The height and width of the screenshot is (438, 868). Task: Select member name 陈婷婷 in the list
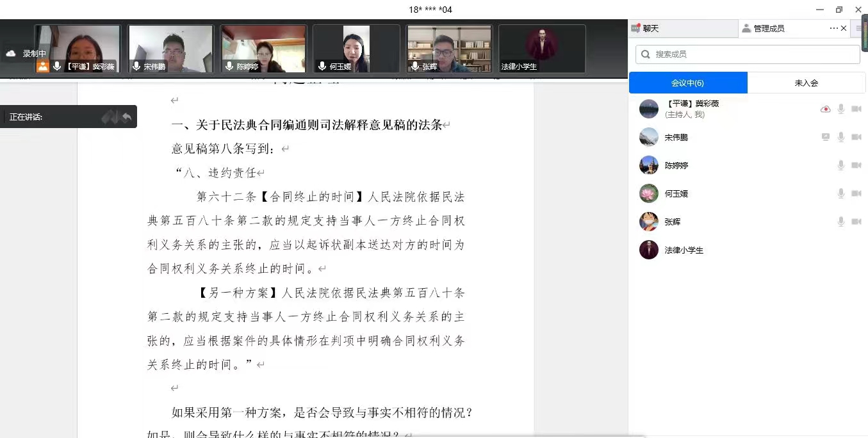click(x=676, y=166)
